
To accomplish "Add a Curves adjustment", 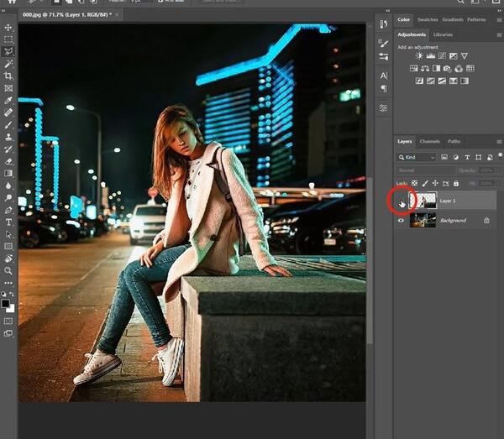I will (x=442, y=56).
